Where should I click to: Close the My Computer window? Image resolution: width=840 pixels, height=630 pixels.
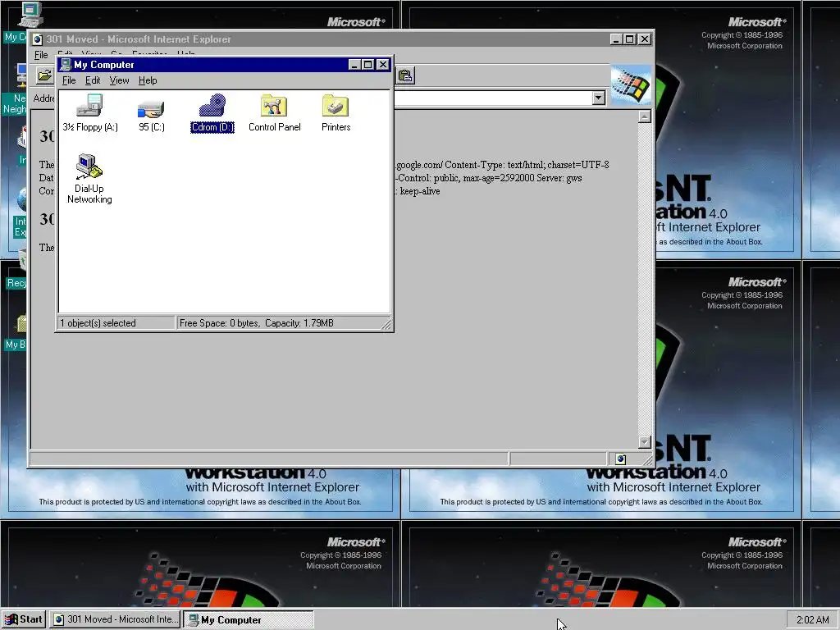382,65
